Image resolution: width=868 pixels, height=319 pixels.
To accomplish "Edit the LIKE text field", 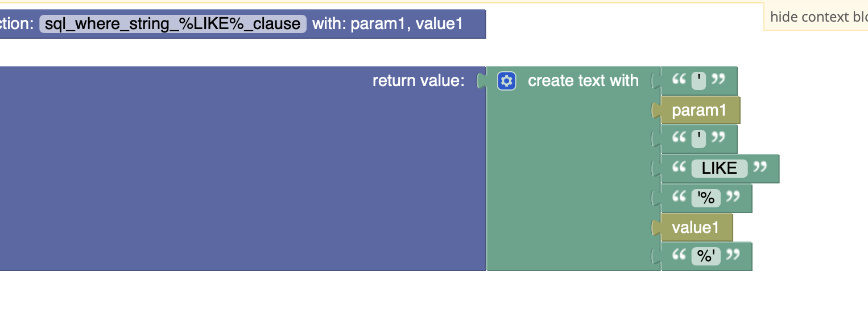I will [x=719, y=168].
